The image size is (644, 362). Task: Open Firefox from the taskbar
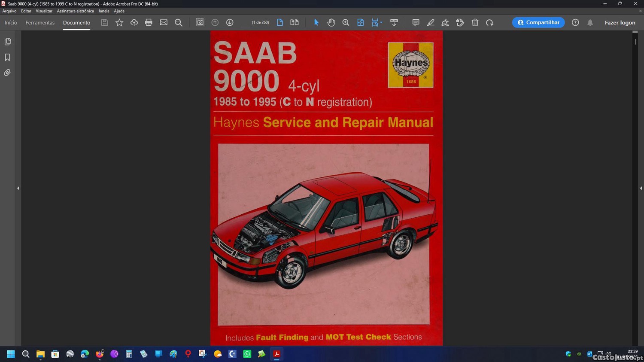(100, 354)
